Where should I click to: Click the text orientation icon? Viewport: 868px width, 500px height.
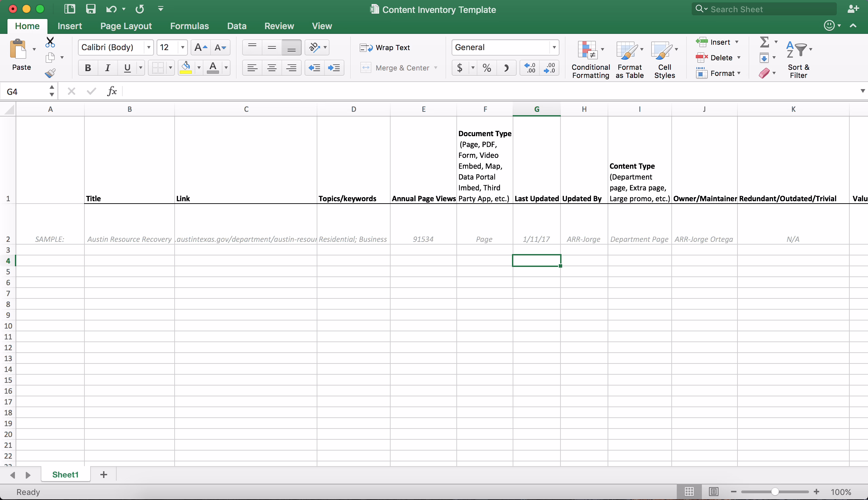[x=314, y=47]
